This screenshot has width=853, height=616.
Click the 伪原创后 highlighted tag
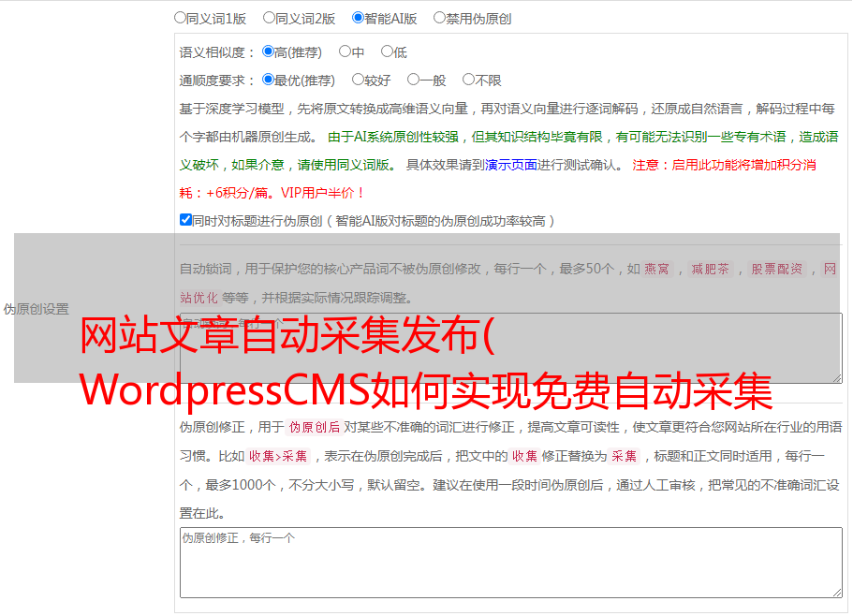315,427
